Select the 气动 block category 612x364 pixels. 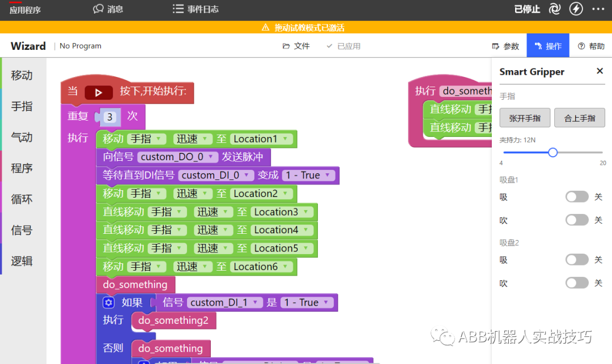point(23,137)
